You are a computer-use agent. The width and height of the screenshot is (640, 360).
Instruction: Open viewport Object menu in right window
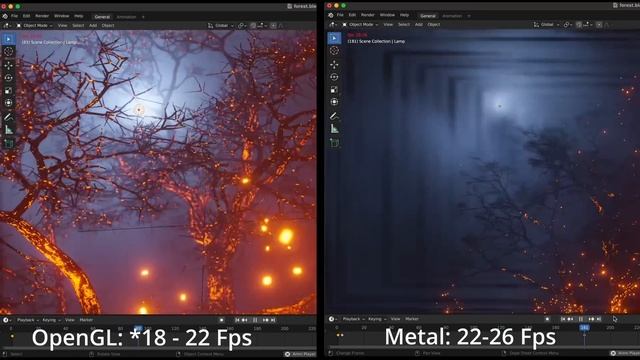(x=433, y=24)
